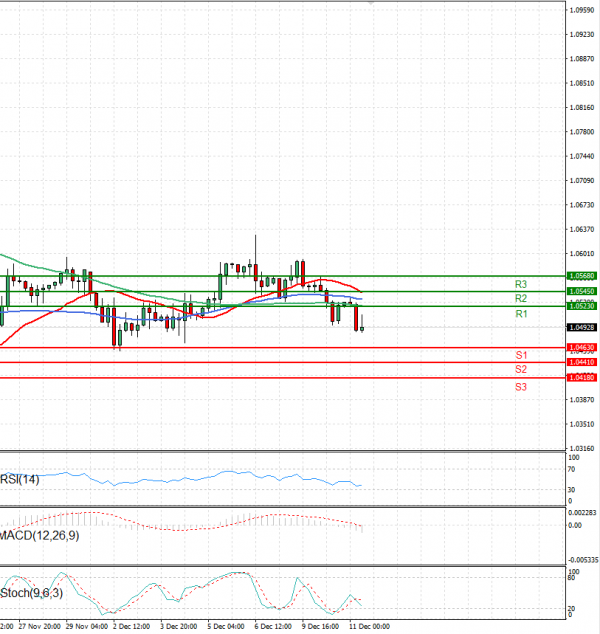Click the 2 Dec 12:00 time label
This screenshot has width=600, height=634.
[x=131, y=626]
